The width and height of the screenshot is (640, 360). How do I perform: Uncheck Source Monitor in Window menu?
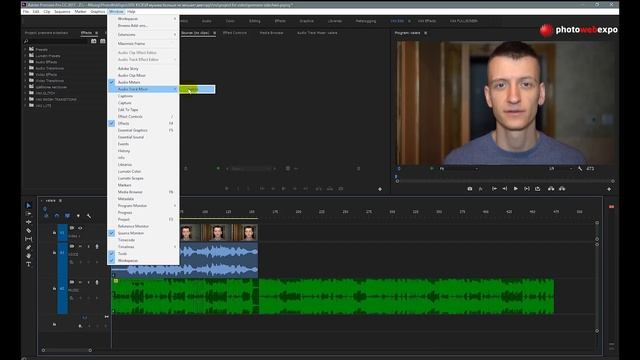(x=143, y=233)
